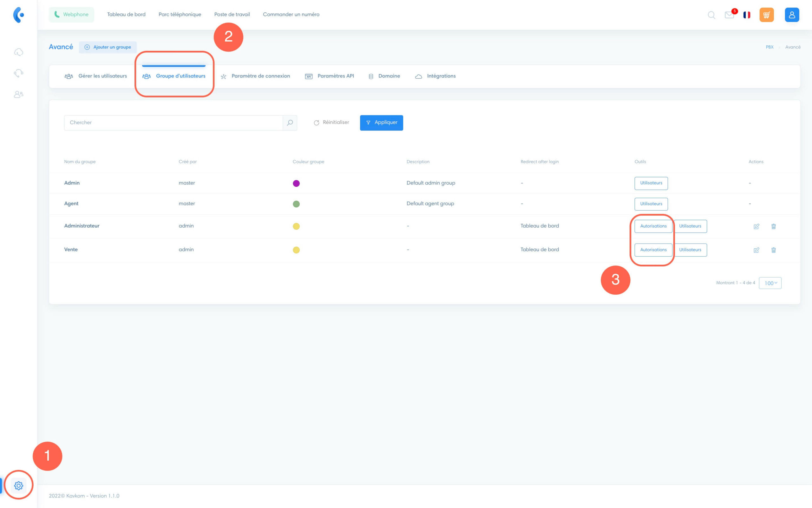This screenshot has height=508, width=812.
Task: Open the blue user profile icon
Action: [792, 15]
